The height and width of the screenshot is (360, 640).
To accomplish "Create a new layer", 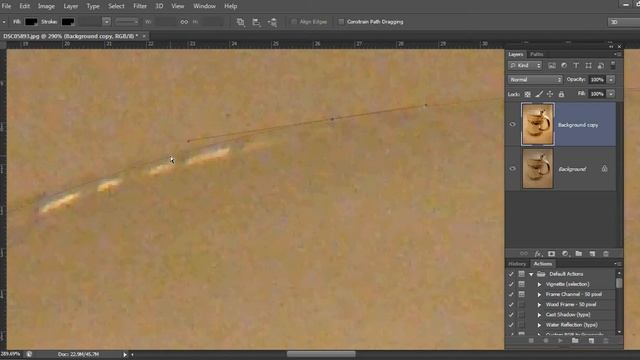I will pos(592,254).
